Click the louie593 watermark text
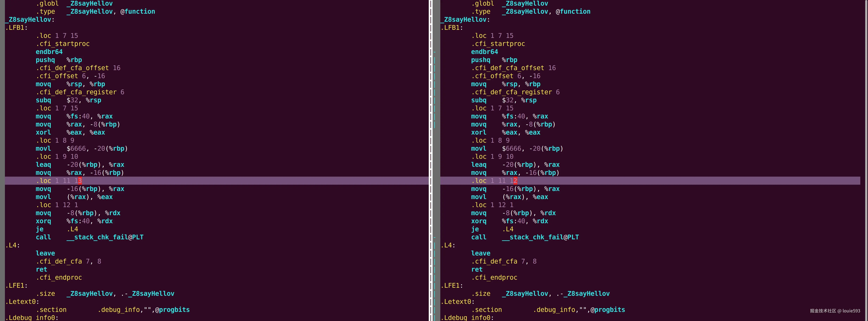The height and width of the screenshot is (321, 868). click(x=851, y=311)
